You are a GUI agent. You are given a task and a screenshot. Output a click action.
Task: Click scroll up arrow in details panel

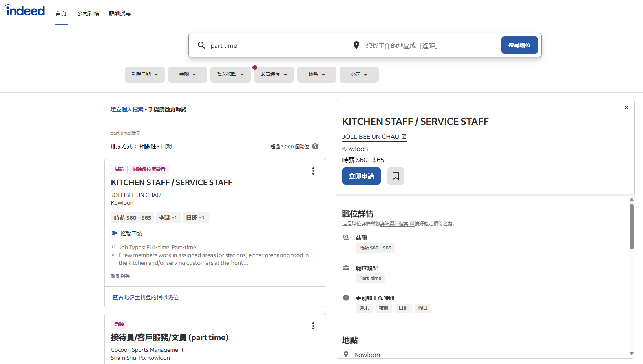click(x=632, y=200)
